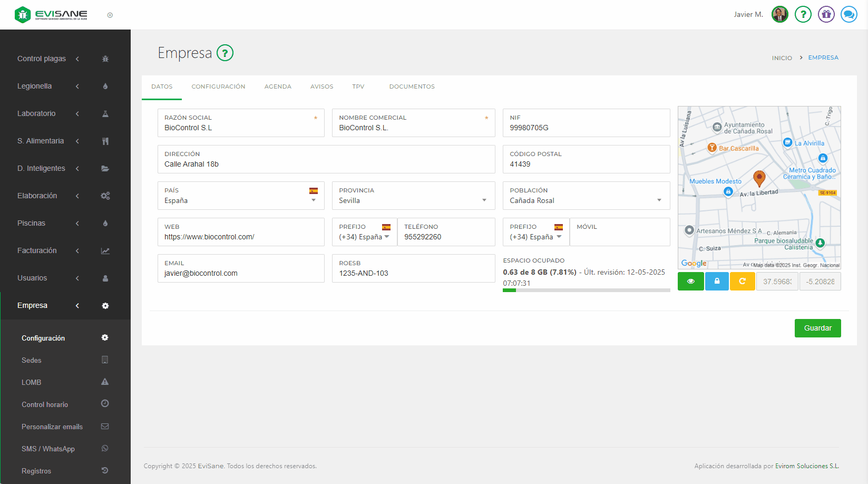Viewport: 868px width, 484px height.
Task: Click the WhatsApp icon beside SMS / WhatsApp
Action: [x=105, y=448]
